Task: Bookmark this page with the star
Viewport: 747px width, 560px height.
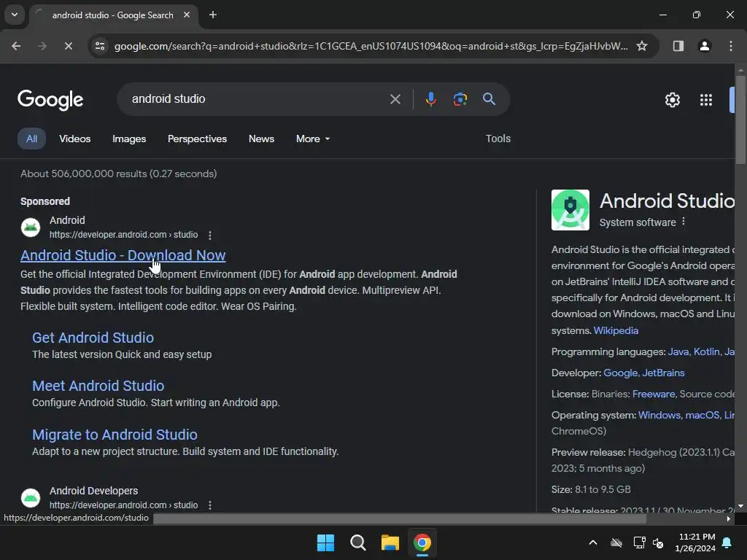Action: pyautogui.click(x=642, y=46)
